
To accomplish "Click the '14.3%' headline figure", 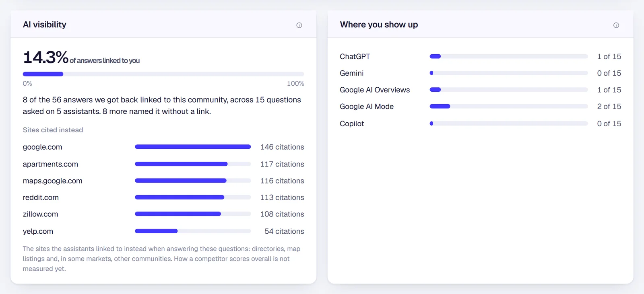I will pos(45,57).
